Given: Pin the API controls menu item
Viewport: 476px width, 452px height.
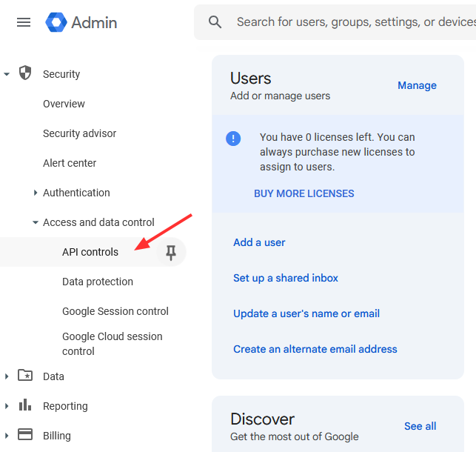Looking at the screenshot, I should (x=171, y=253).
